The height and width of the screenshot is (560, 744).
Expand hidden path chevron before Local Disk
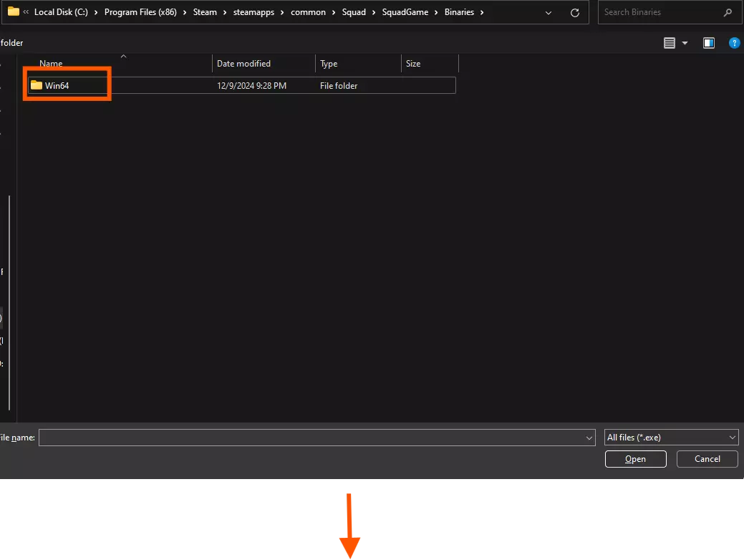(26, 12)
